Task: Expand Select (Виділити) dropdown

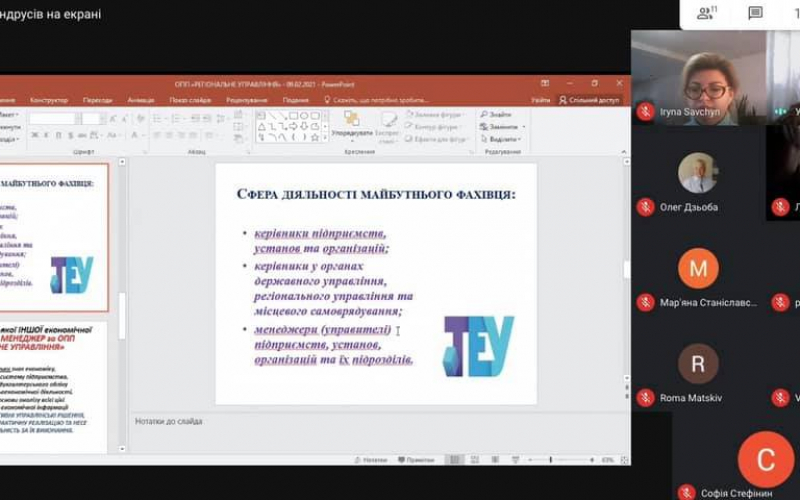Action: coord(502,139)
